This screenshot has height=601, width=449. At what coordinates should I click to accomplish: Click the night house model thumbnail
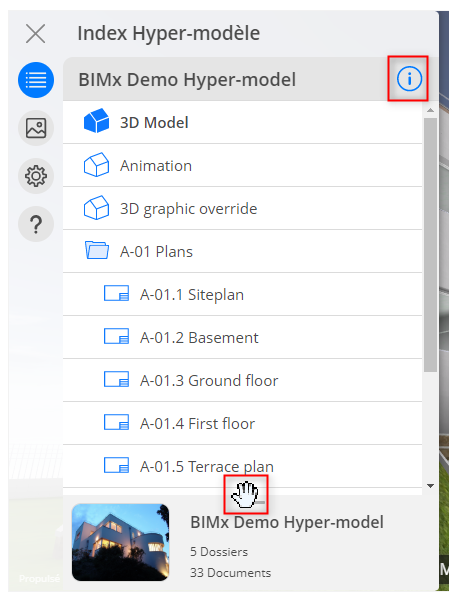click(x=120, y=542)
